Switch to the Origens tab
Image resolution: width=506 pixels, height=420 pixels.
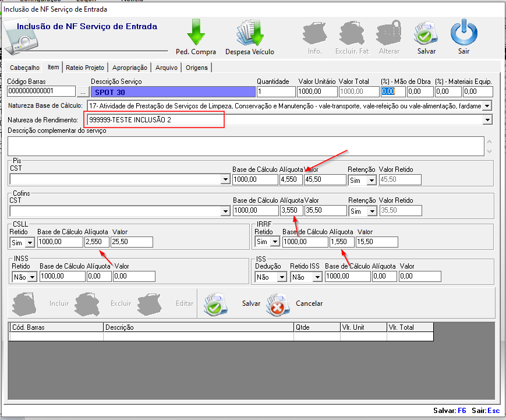(x=197, y=68)
